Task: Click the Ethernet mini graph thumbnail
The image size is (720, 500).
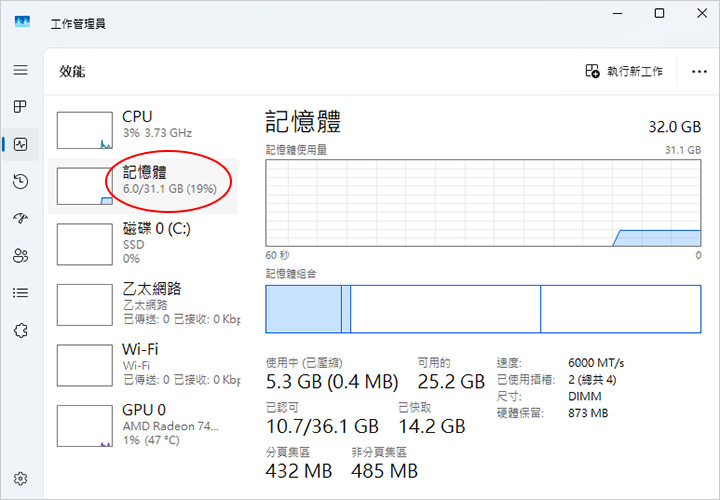Action: [84, 305]
